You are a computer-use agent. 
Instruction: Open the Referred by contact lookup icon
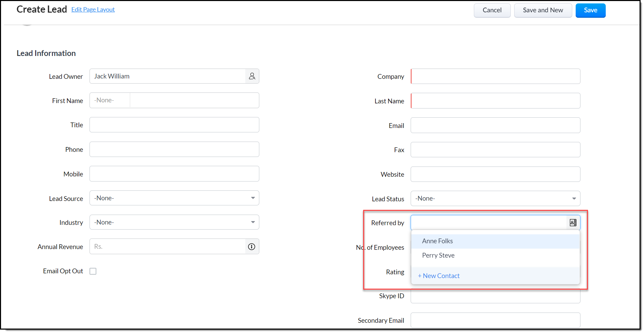573,223
